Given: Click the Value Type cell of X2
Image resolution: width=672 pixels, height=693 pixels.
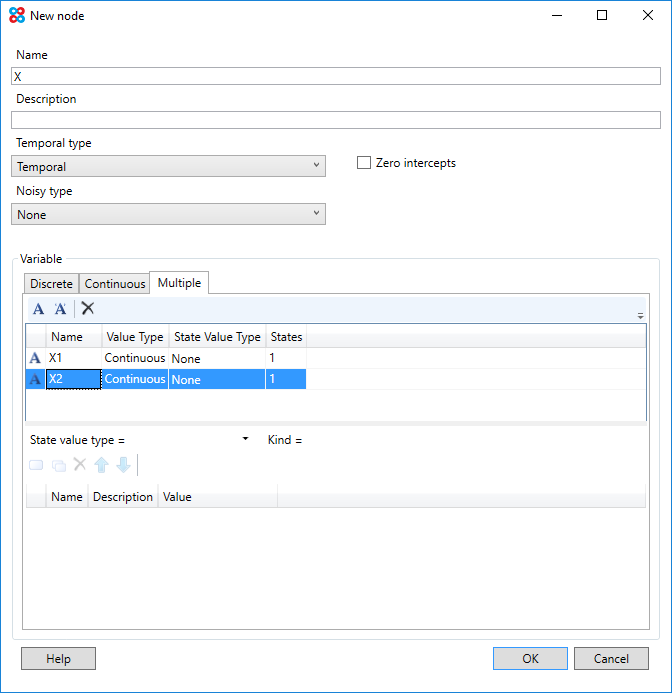Looking at the screenshot, I should coord(135,379).
